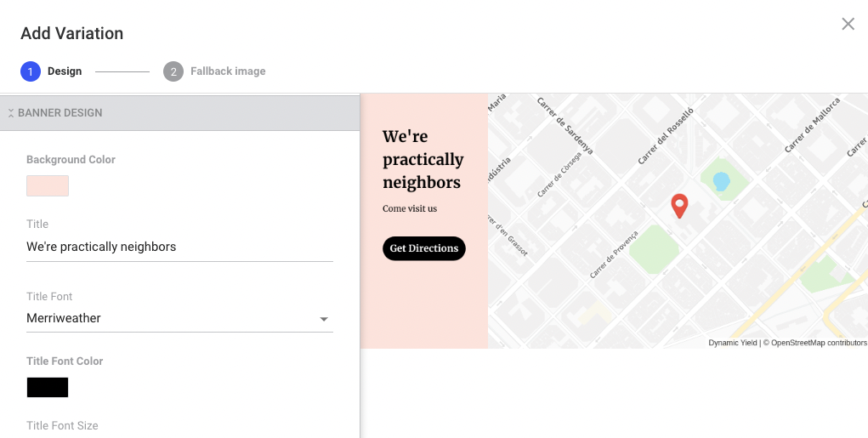Select step 1 Design

[x=52, y=71]
